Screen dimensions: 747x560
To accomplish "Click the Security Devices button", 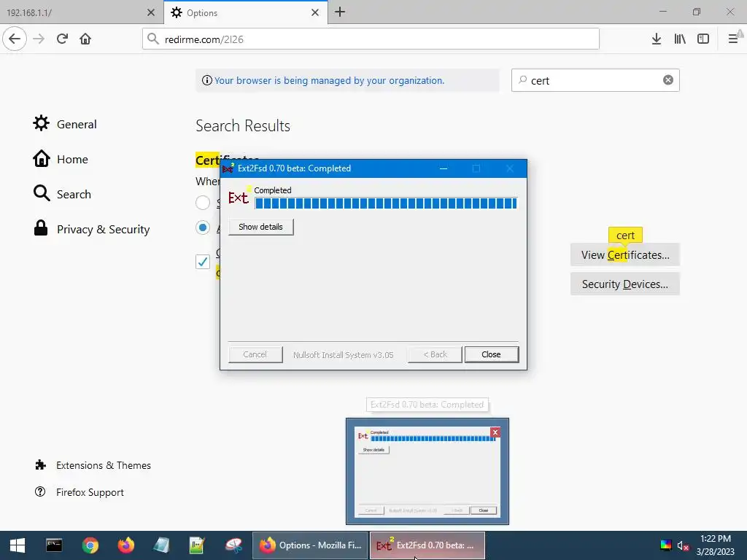I will pos(625,284).
